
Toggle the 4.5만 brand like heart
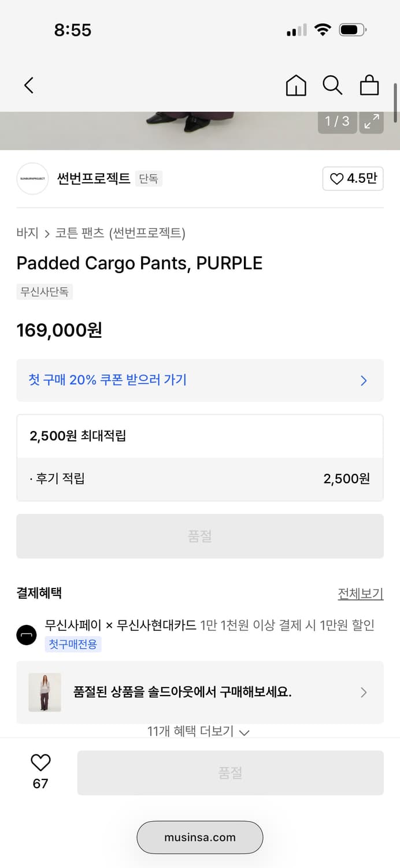click(x=353, y=179)
